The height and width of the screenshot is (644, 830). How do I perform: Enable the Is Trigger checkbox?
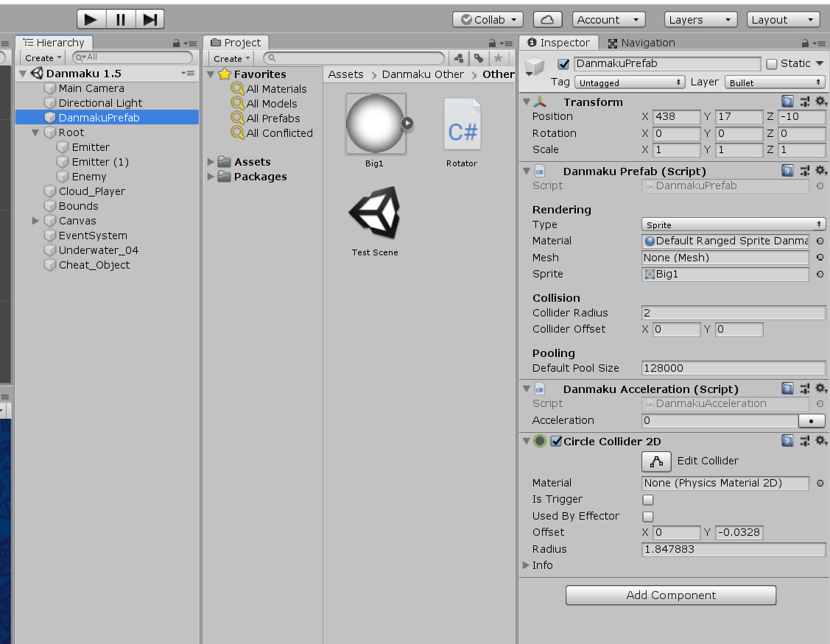(647, 500)
